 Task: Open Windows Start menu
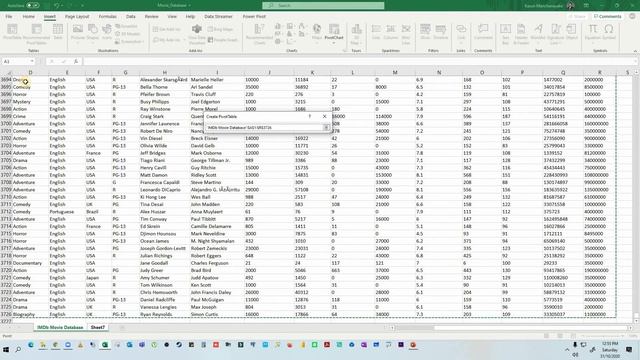[x=6, y=350]
